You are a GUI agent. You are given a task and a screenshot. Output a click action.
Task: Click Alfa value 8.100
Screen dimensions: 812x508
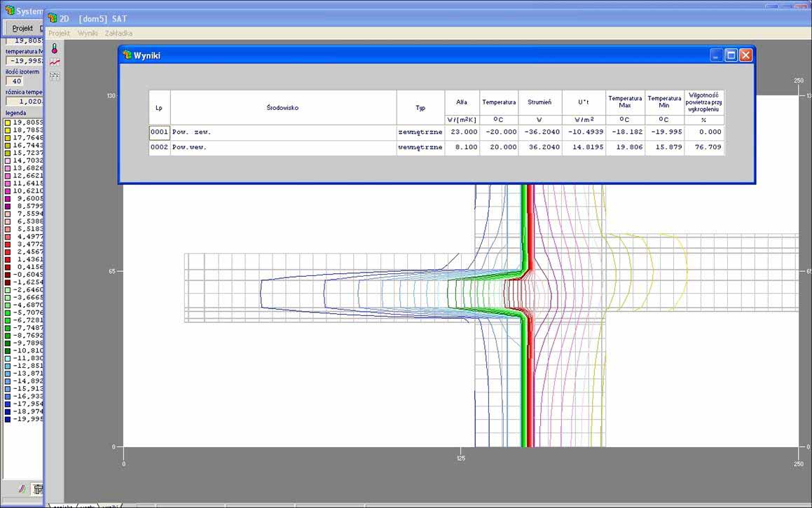tap(462, 147)
